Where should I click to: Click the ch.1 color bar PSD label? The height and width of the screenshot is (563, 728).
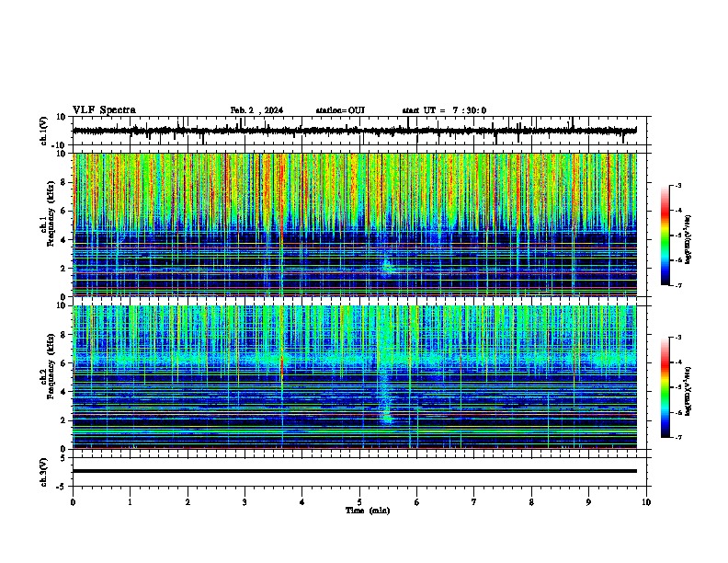click(688, 239)
